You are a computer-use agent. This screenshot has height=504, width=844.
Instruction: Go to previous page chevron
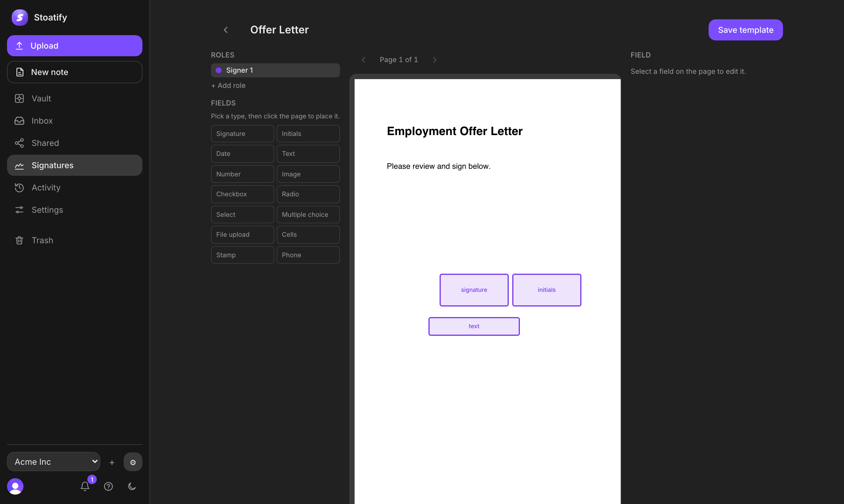(x=363, y=60)
